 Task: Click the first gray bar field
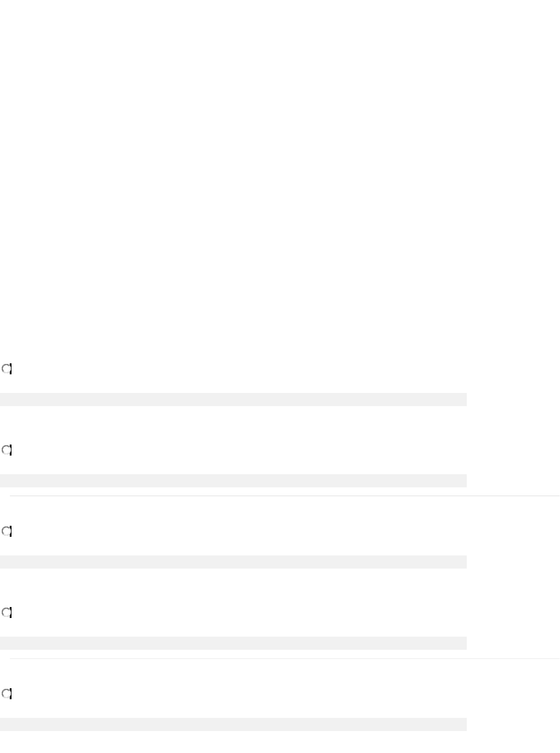coord(233,400)
